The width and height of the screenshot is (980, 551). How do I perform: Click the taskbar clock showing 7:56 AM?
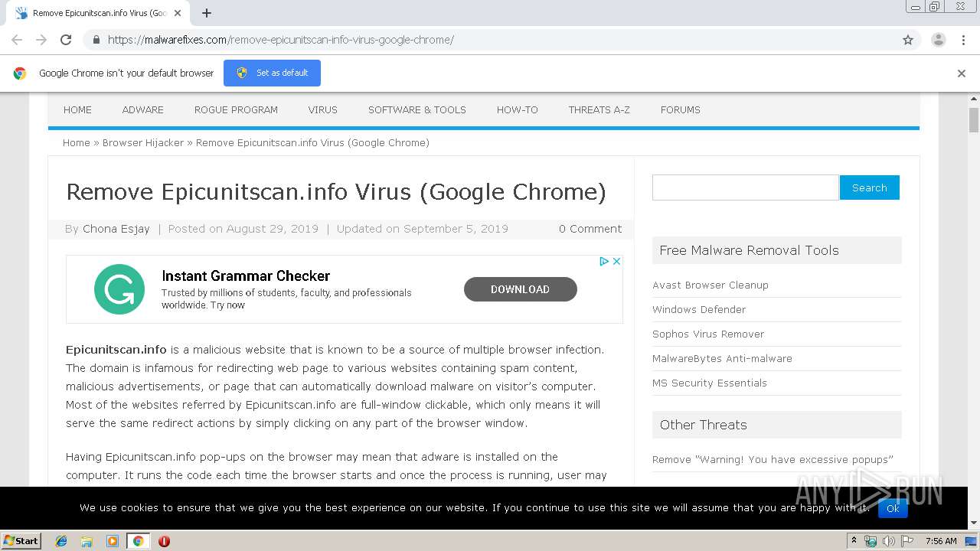(x=941, y=541)
